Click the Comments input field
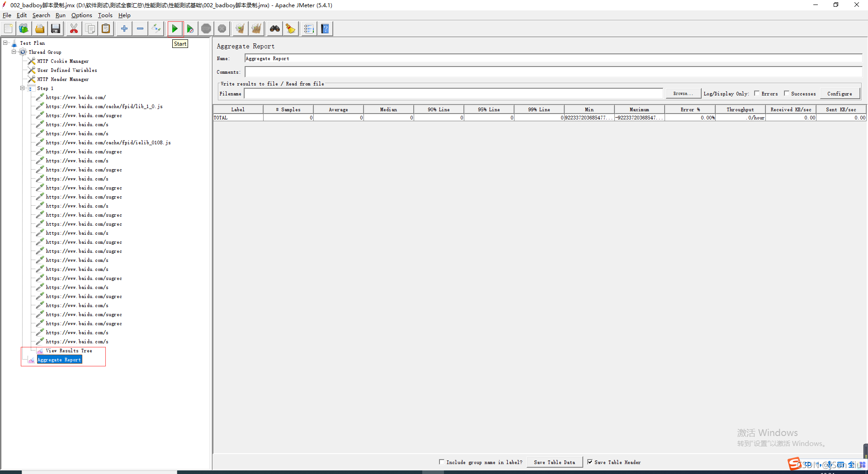The height and width of the screenshot is (474, 868). point(553,72)
